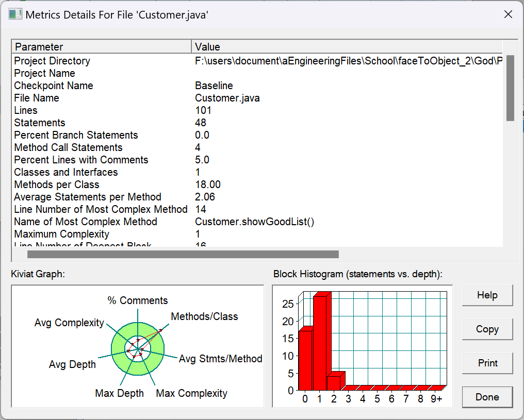Click the 'Kiviat Graph:' label
This screenshot has width=524, height=420.
pyautogui.click(x=38, y=274)
